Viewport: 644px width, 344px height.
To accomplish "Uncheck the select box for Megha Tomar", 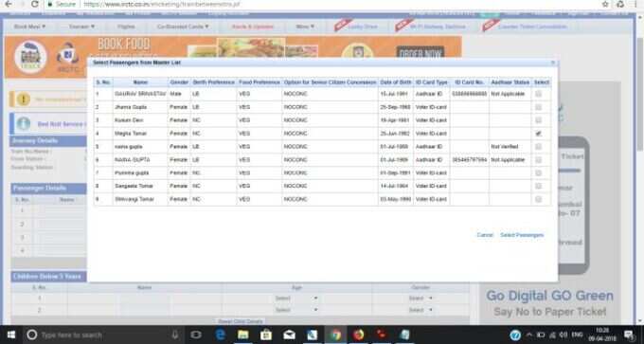I will pos(538,134).
